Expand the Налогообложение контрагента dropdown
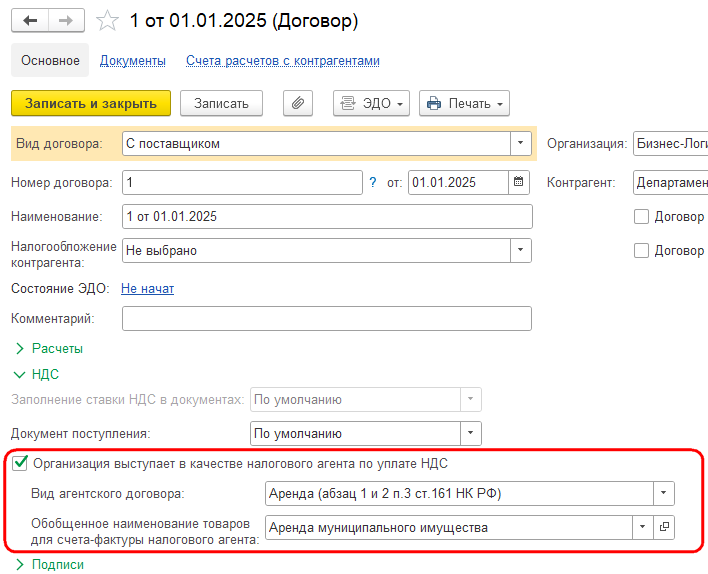This screenshot has height=574, width=708. (520, 251)
